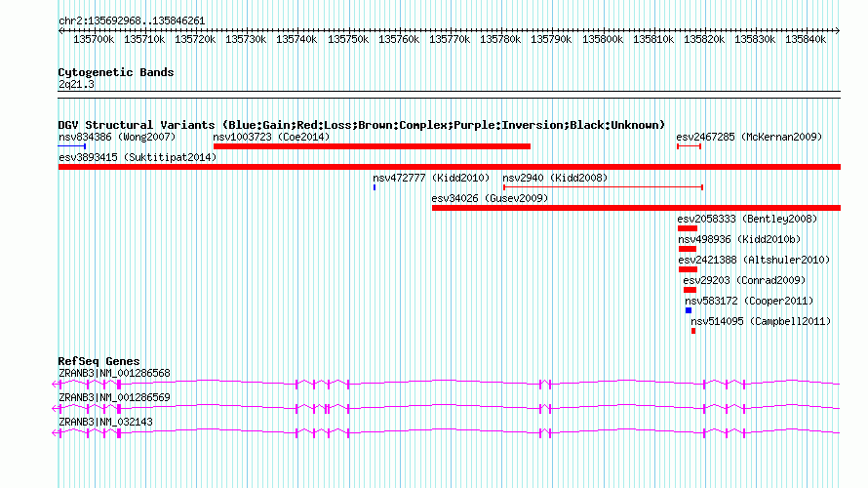Click the esv2421388 red block
868x488 pixels.
(x=689, y=269)
